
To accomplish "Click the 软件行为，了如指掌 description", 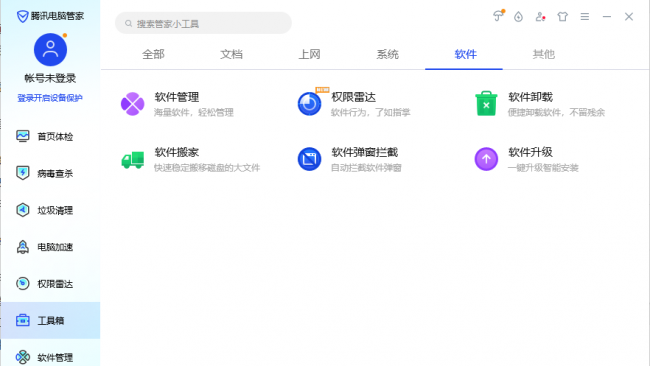I will click(371, 112).
